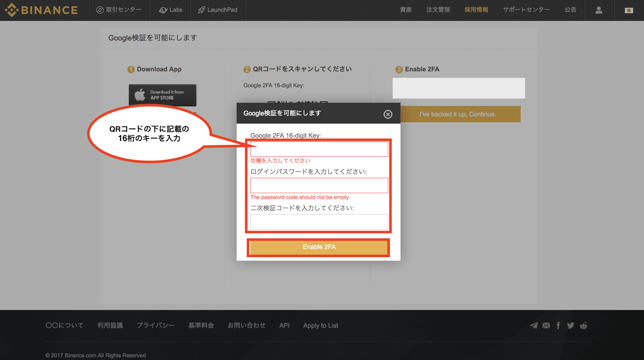Open the Facebook icon in the footer
644x360 pixels.
point(558,325)
